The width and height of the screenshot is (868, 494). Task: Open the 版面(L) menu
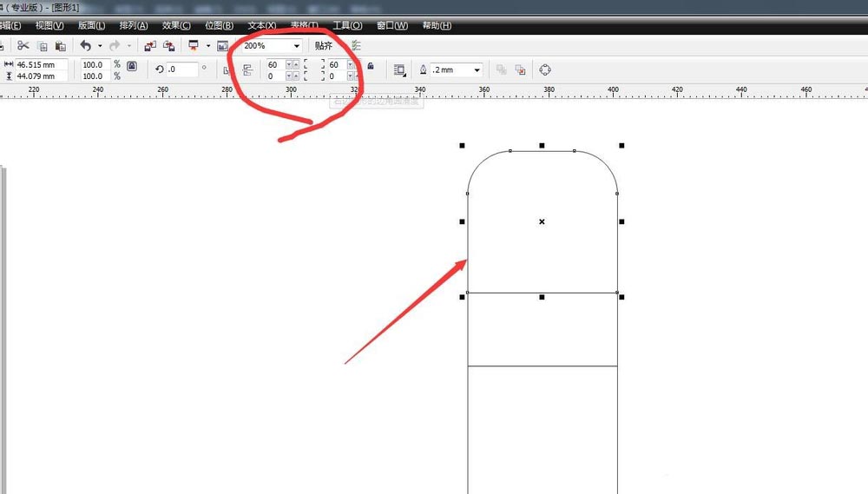click(x=91, y=25)
